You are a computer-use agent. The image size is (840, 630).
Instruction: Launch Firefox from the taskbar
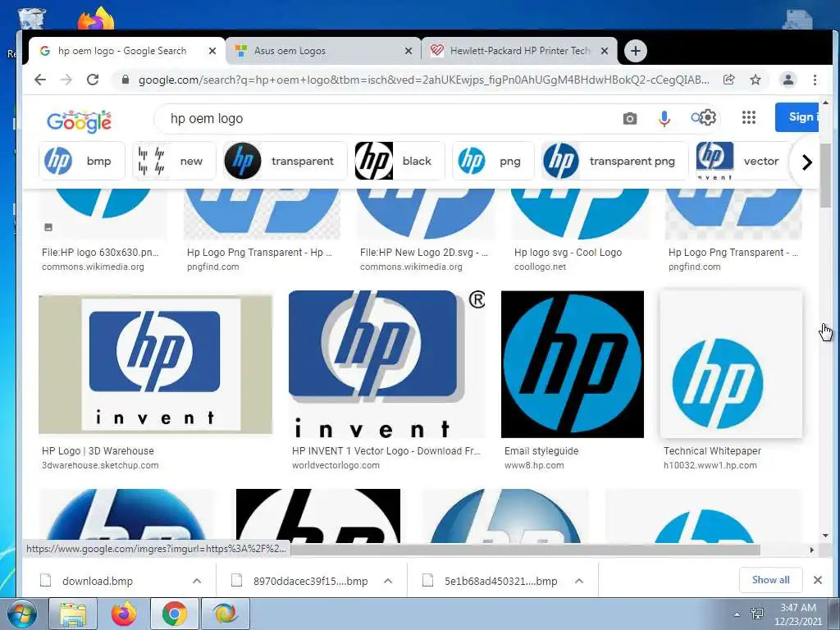[x=124, y=614]
